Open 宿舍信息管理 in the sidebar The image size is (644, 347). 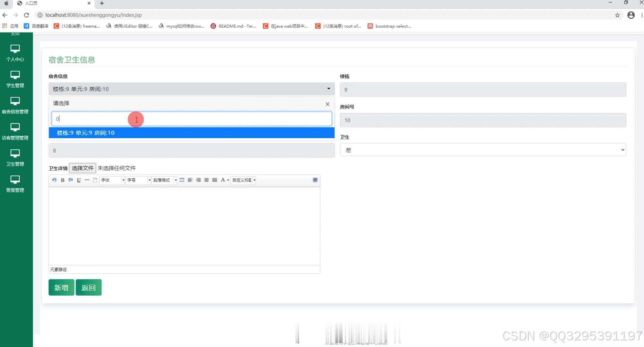15,105
